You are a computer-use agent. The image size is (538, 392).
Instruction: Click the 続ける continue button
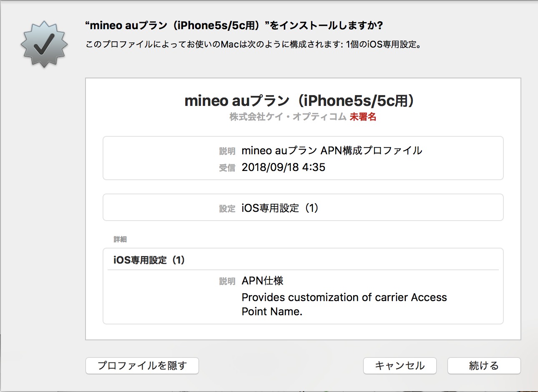click(x=484, y=366)
